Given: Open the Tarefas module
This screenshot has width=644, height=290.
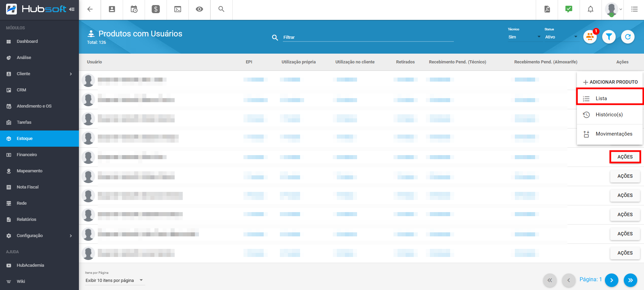Looking at the screenshot, I should [x=39, y=122].
